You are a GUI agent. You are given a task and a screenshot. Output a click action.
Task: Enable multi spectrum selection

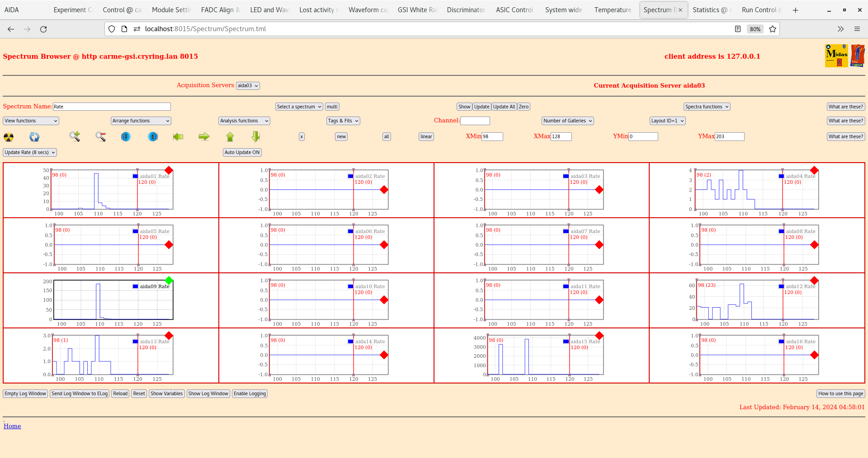pyautogui.click(x=332, y=107)
